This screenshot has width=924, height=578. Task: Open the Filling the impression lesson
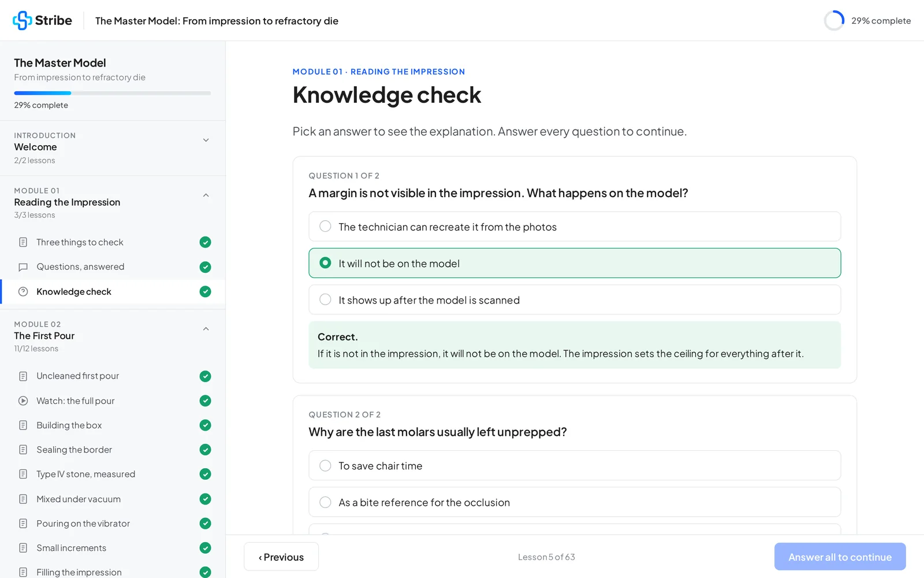(113, 572)
